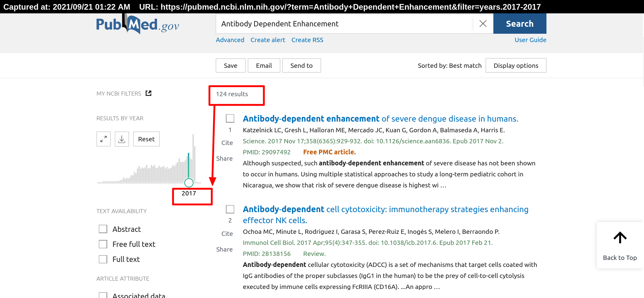Click the year slider handle at 2017
Viewport: 644px width, 298px height.
189,183
